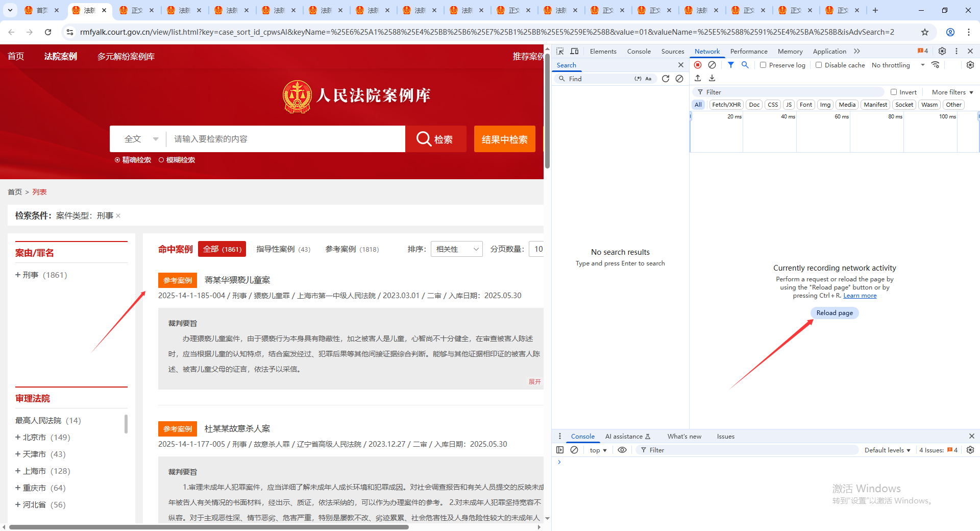Viewport: 980px width, 531px height.
Task: Bookmark this page star icon
Action: coord(925,32)
